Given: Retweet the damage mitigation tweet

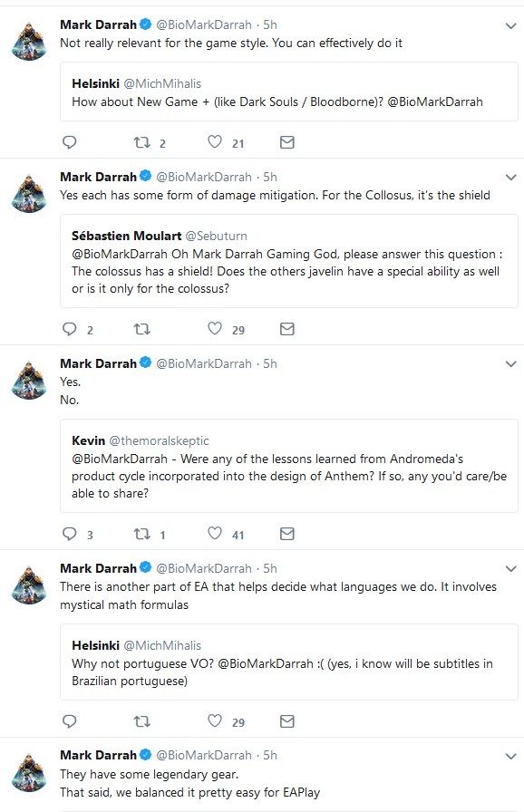Looking at the screenshot, I should click(x=142, y=329).
